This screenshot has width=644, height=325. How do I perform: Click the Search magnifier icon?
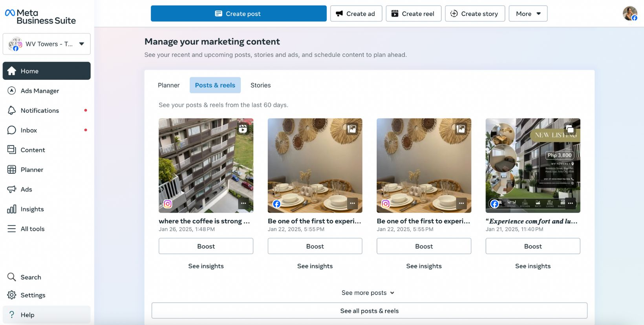pyautogui.click(x=12, y=277)
